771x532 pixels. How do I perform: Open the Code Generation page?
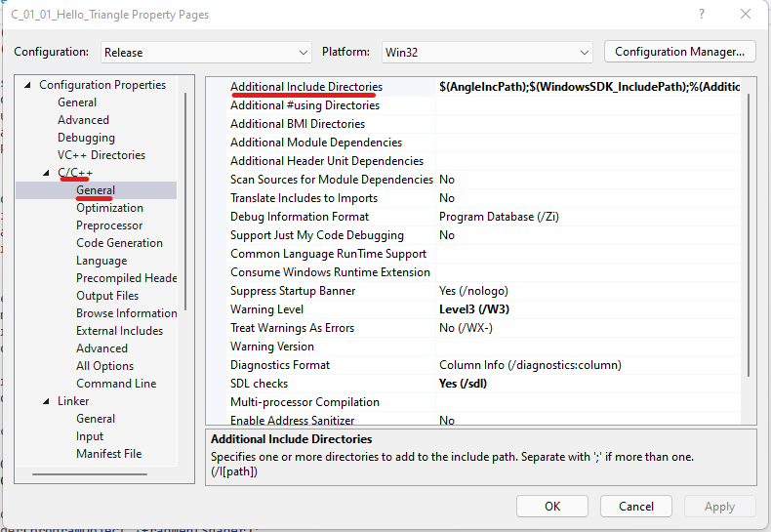tap(119, 243)
